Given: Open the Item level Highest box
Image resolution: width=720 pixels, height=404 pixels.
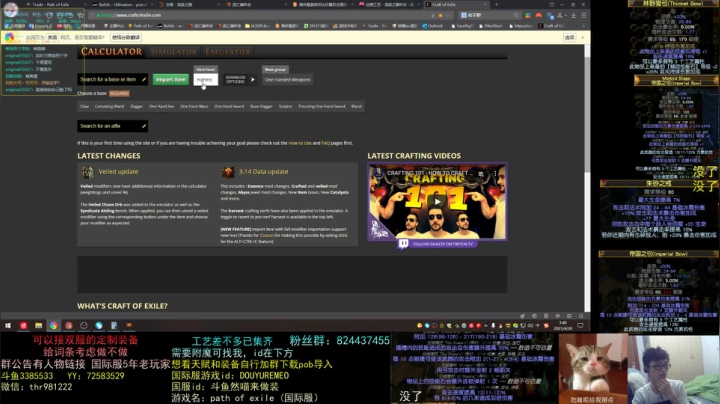Looking at the screenshot, I should [x=205, y=79].
